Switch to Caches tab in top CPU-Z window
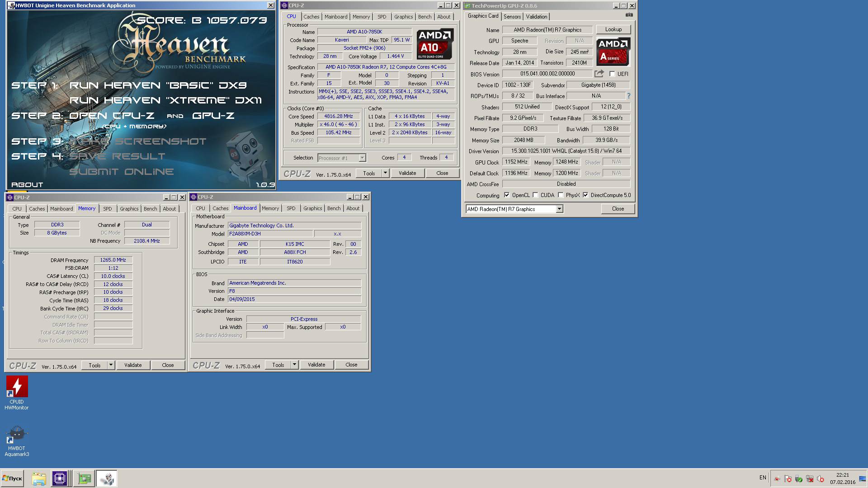The image size is (868, 488). click(x=311, y=17)
